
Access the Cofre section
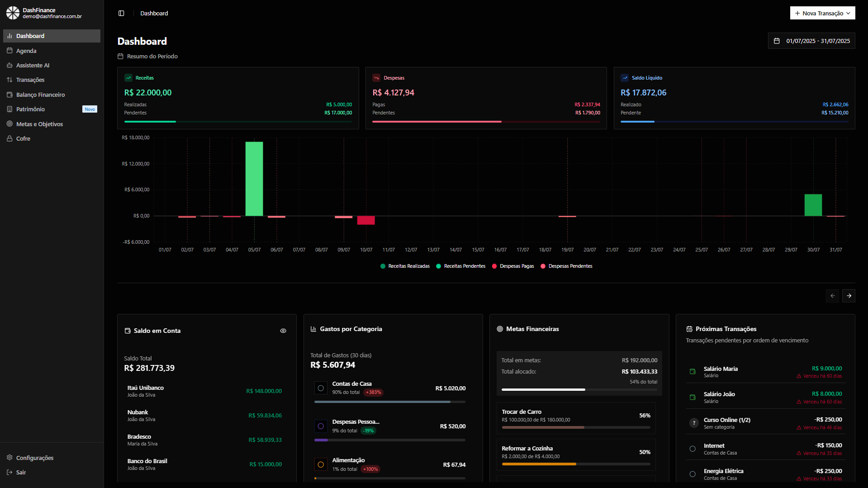click(23, 138)
